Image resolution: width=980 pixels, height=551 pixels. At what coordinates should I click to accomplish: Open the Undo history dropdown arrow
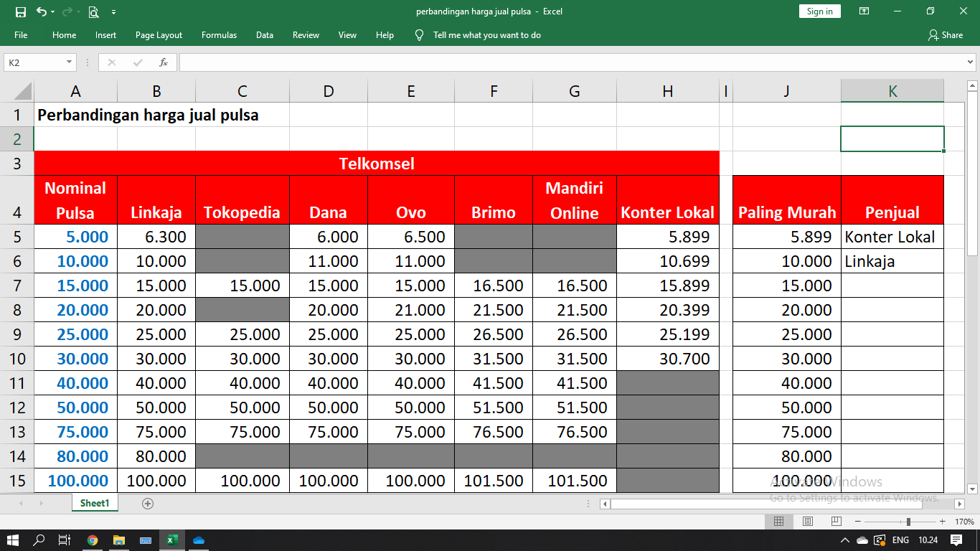click(53, 12)
